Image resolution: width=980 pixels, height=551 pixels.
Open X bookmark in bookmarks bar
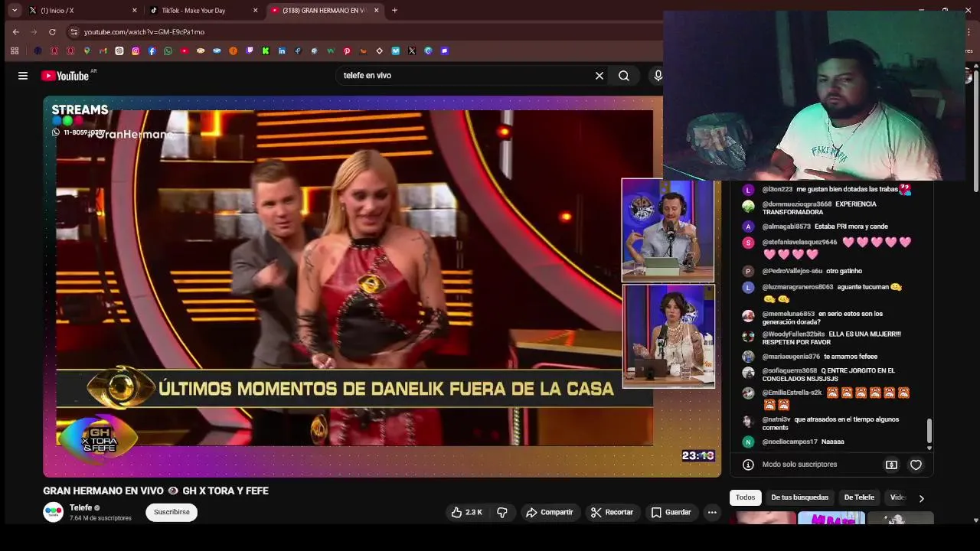pos(412,51)
